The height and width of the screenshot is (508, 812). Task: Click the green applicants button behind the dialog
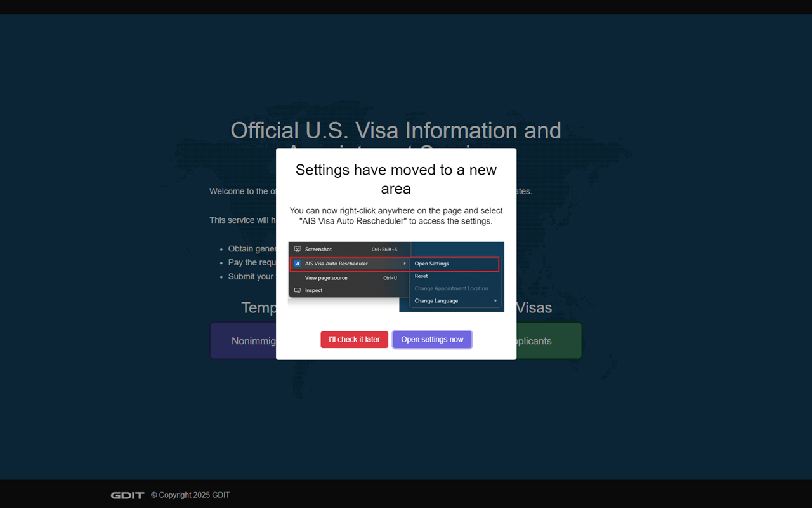point(549,341)
